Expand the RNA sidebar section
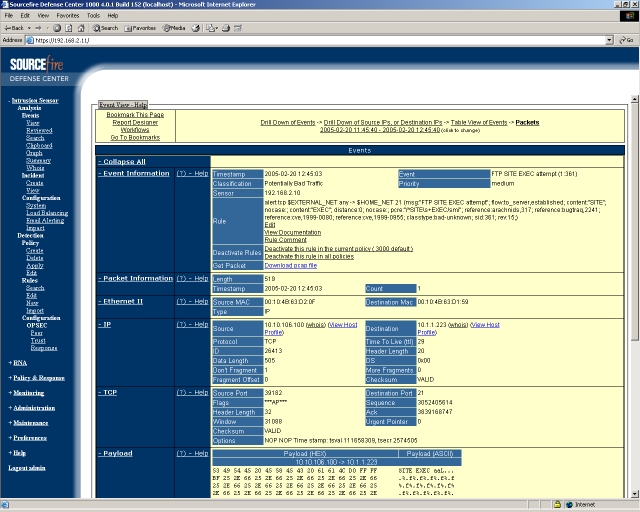Viewport: 640px width, 512px height. coord(19,363)
